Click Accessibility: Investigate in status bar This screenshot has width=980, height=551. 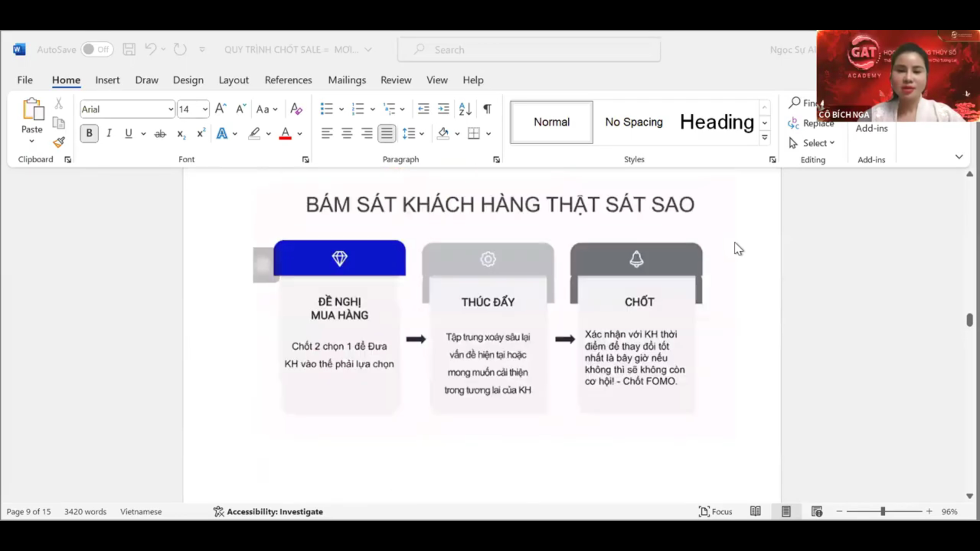268,512
